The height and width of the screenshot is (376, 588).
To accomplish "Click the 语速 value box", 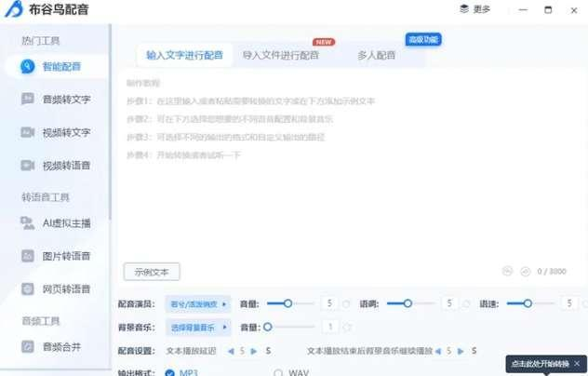I will tap(569, 303).
